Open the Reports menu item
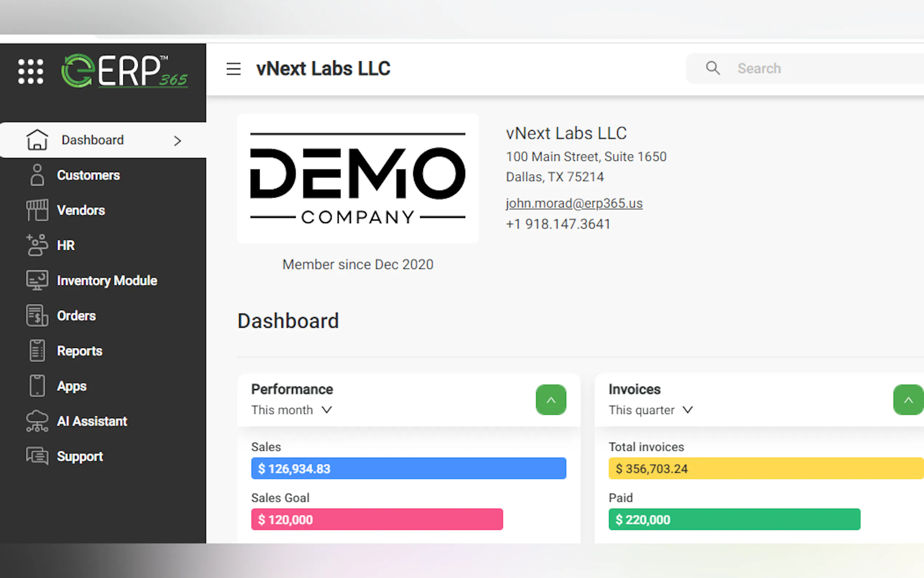This screenshot has height=578, width=924. pyautogui.click(x=79, y=351)
